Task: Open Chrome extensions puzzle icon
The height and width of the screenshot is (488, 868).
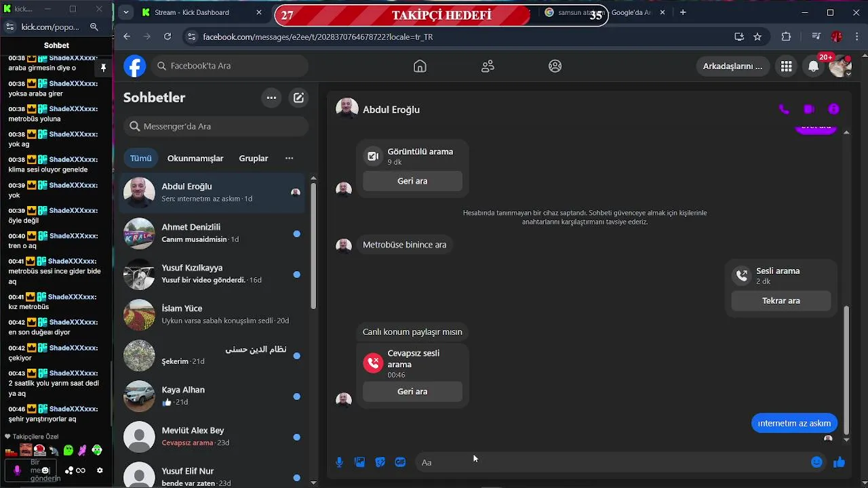Action: 787,37
